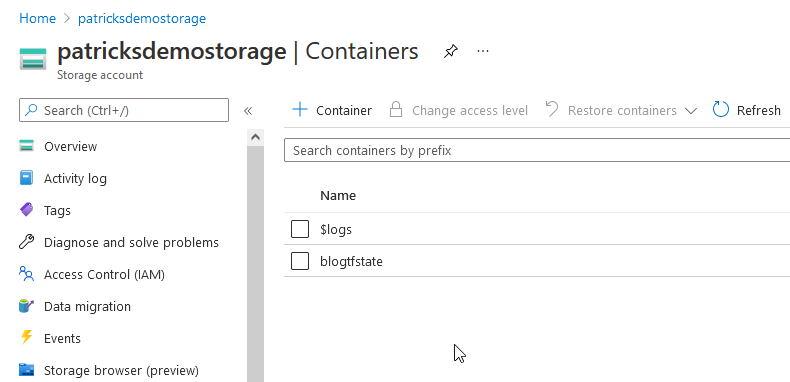
Task: Click the plus icon to add container
Action: pos(300,109)
